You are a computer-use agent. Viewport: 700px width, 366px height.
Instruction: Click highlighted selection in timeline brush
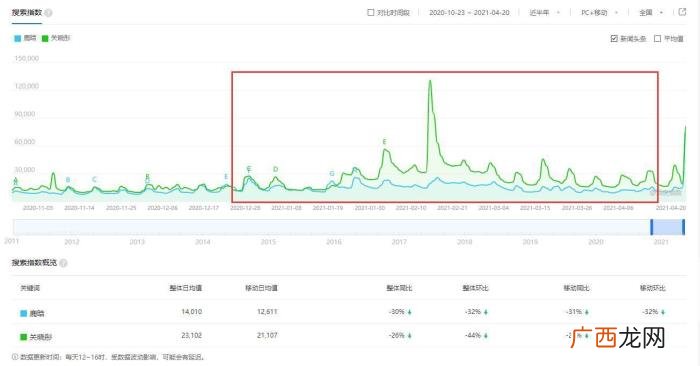click(667, 227)
